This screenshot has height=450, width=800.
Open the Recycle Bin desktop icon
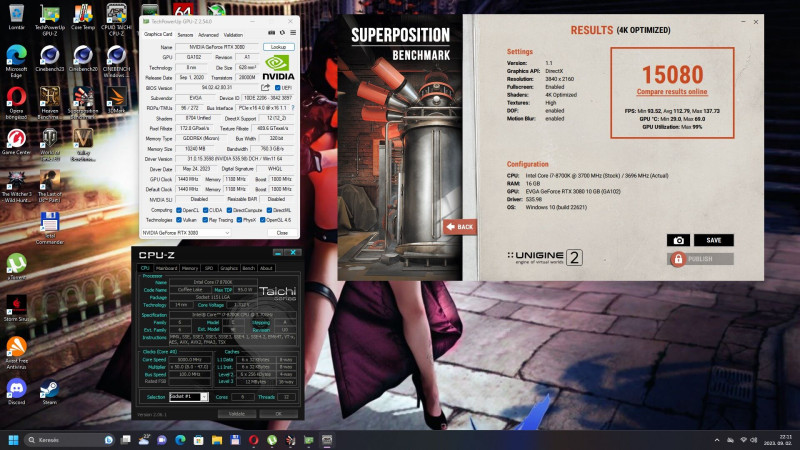pos(16,16)
